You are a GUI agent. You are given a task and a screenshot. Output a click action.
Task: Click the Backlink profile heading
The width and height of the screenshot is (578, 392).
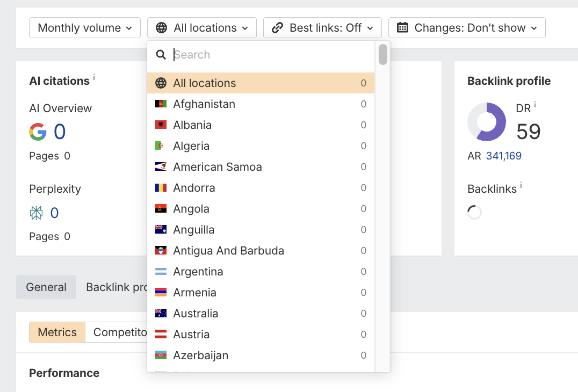tap(509, 81)
